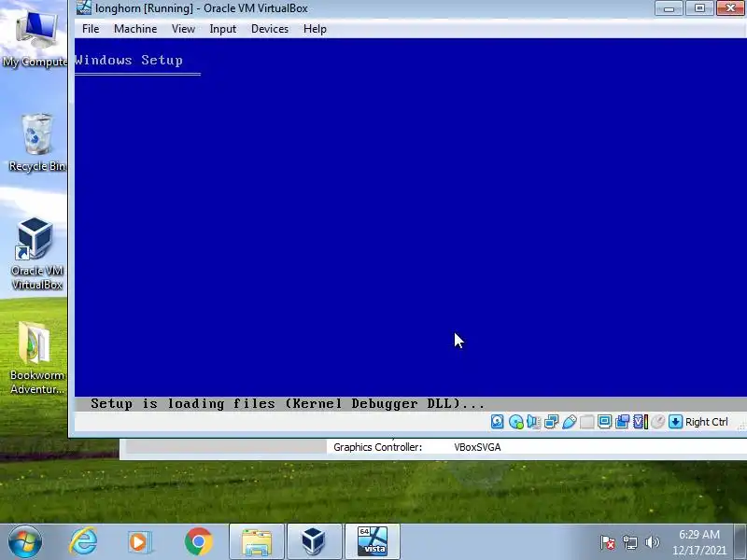747x560 pixels.
Task: Open the File menu in VirtualBox
Action: (91, 29)
